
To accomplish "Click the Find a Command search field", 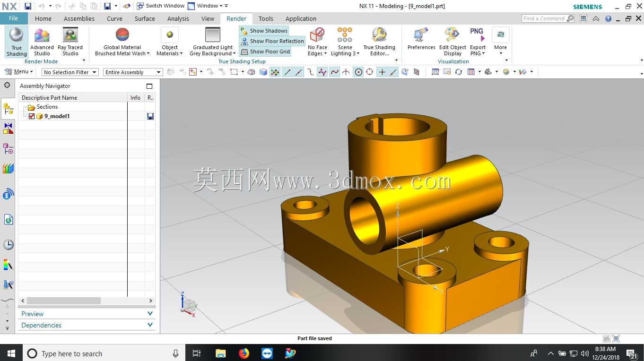I will pyautogui.click(x=548, y=18).
